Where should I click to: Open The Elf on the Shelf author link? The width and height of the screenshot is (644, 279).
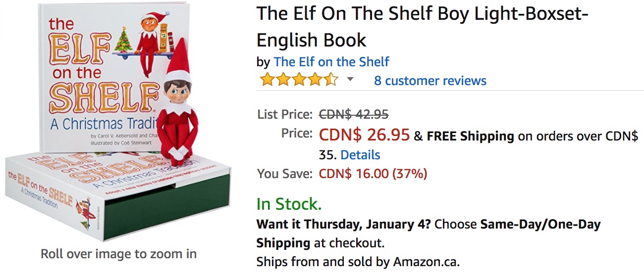[331, 62]
